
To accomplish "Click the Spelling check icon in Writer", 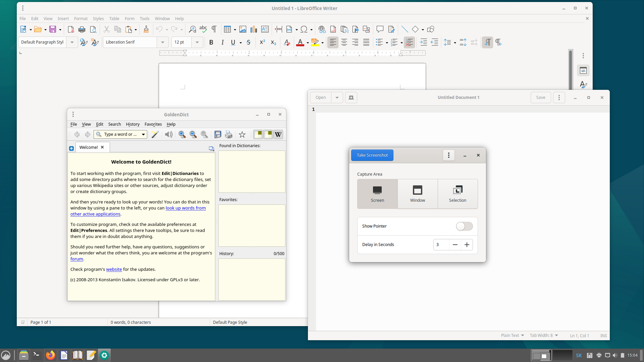I will 203,29.
